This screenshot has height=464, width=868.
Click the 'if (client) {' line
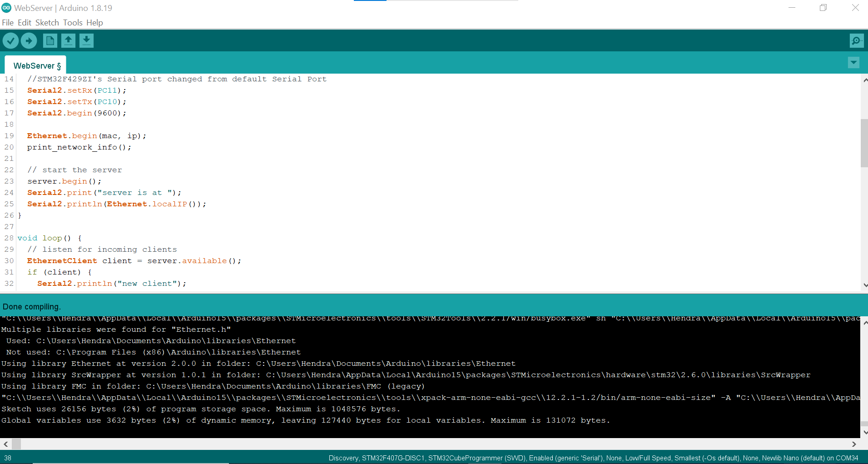pos(59,272)
